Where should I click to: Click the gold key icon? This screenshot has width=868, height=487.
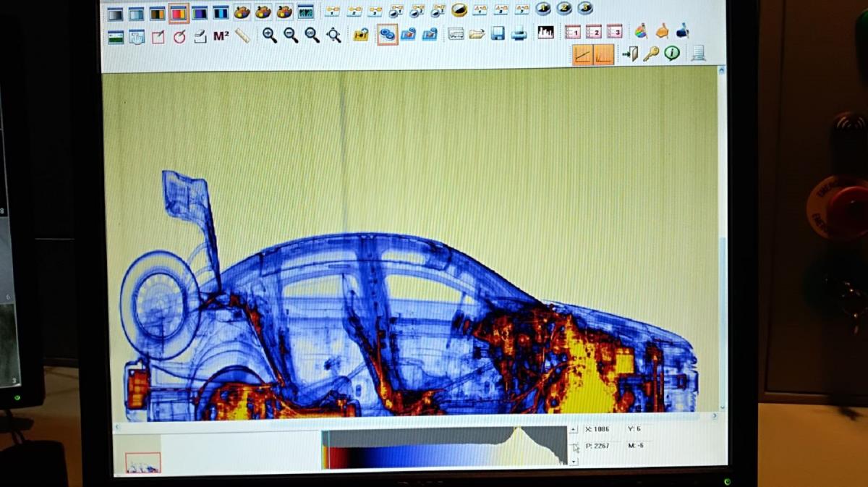651,54
